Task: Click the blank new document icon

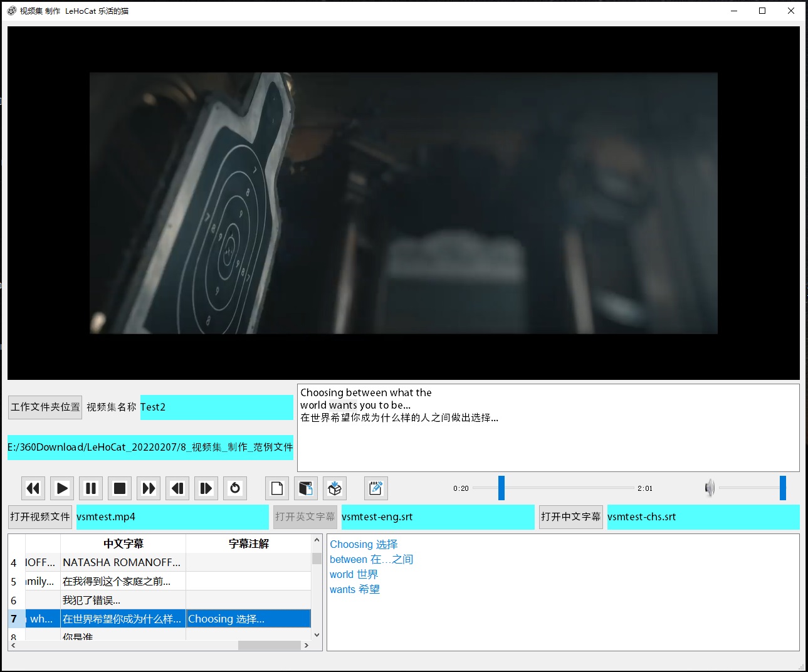Action: 277,488
